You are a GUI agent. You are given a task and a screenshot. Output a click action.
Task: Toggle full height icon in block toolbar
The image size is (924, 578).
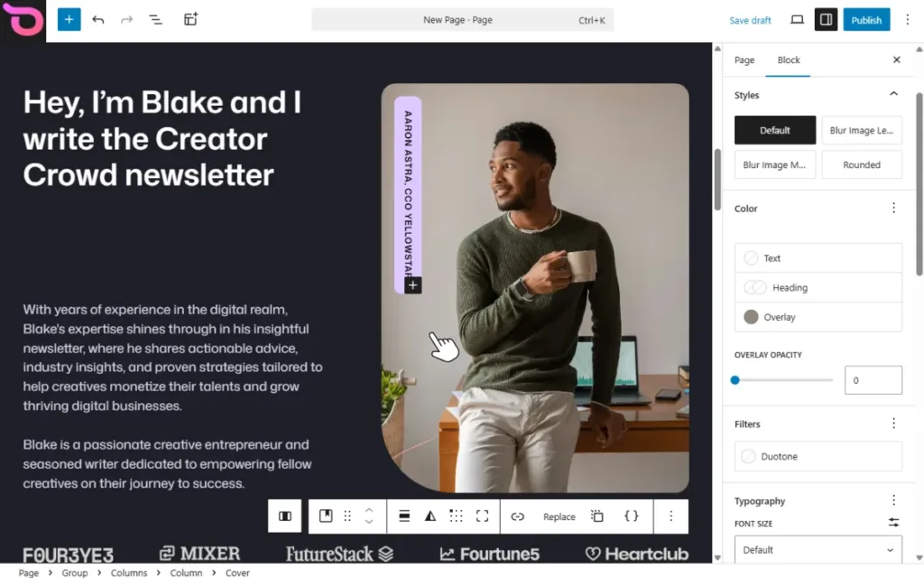pyautogui.click(x=482, y=517)
